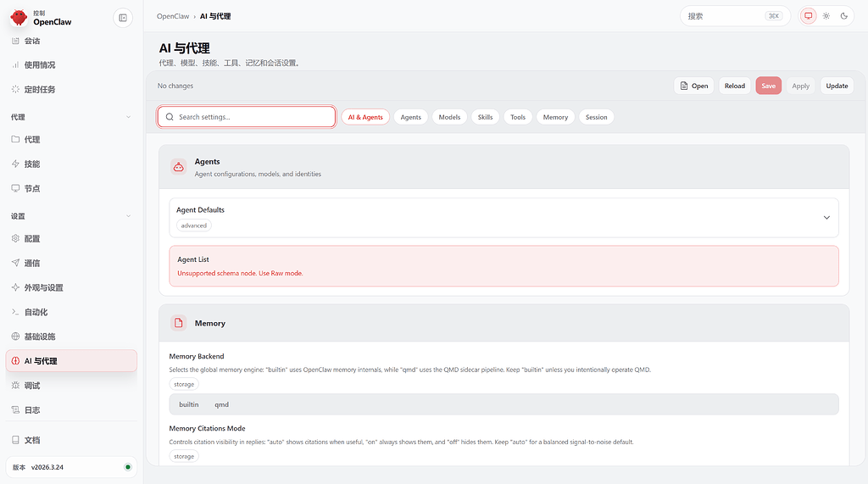Click the Apply button
This screenshot has height=484, width=868.
point(800,86)
